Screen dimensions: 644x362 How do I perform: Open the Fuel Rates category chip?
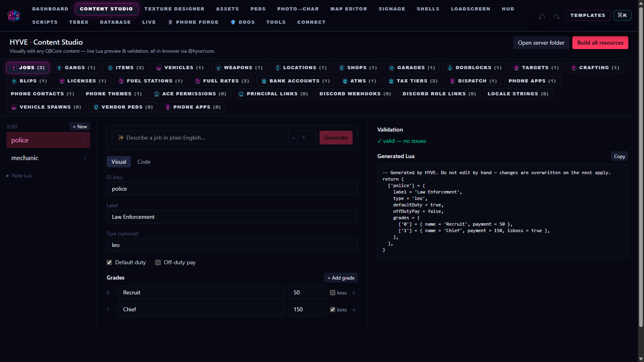click(x=222, y=81)
